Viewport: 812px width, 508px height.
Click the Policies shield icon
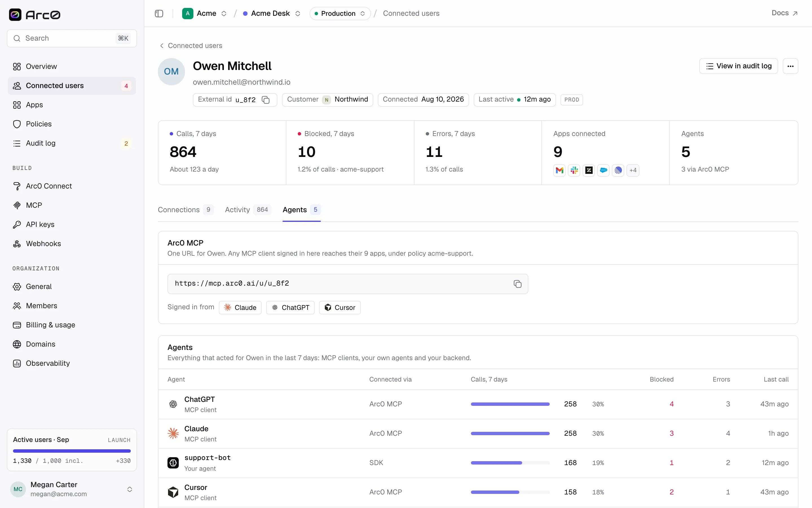click(17, 124)
